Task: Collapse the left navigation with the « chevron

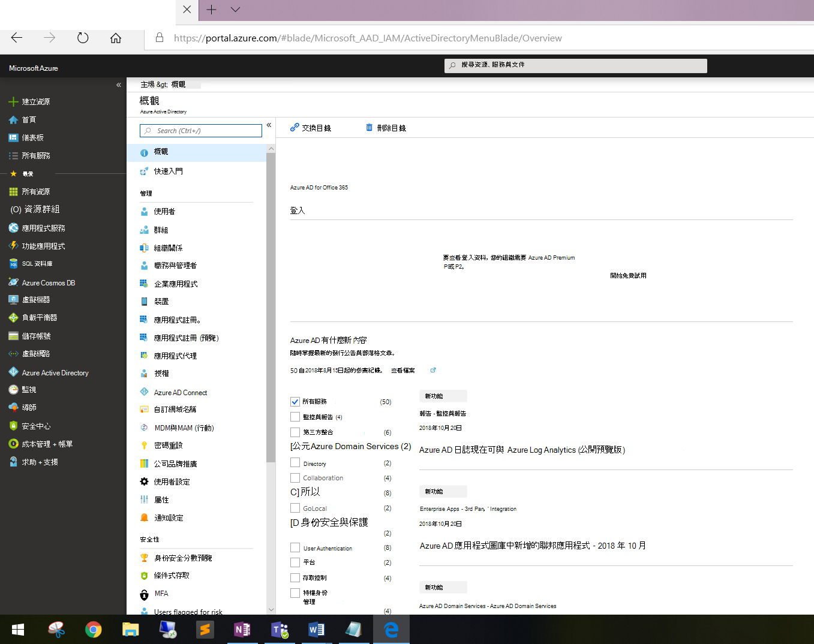Action: 118,85
